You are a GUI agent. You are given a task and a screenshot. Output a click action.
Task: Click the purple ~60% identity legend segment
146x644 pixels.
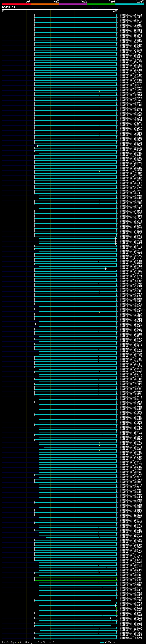click(73, 4)
